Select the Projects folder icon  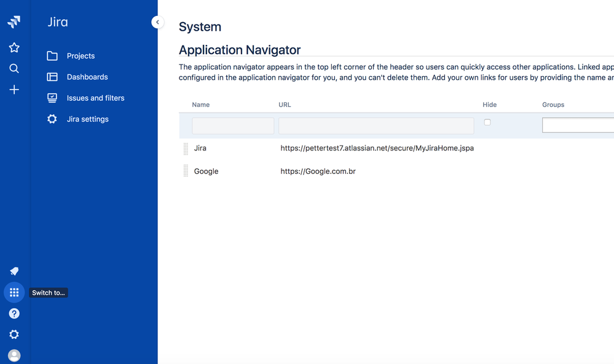pos(52,55)
